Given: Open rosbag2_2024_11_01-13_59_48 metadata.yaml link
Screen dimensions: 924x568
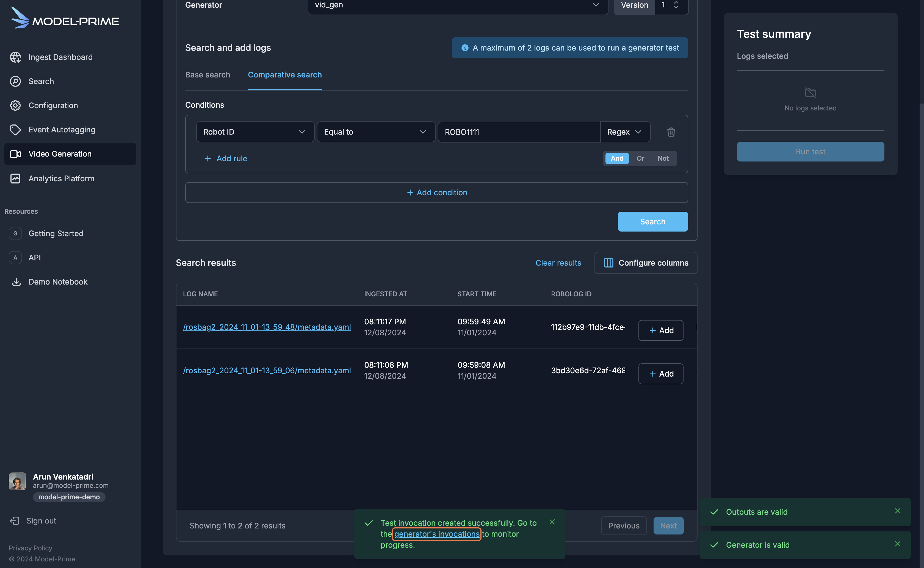Looking at the screenshot, I should 267,327.
